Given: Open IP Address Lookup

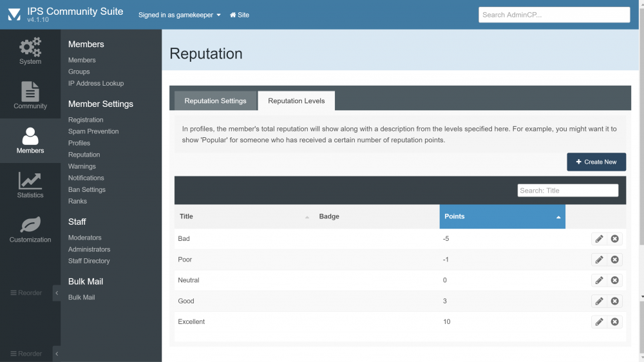Looking at the screenshot, I should [96, 83].
